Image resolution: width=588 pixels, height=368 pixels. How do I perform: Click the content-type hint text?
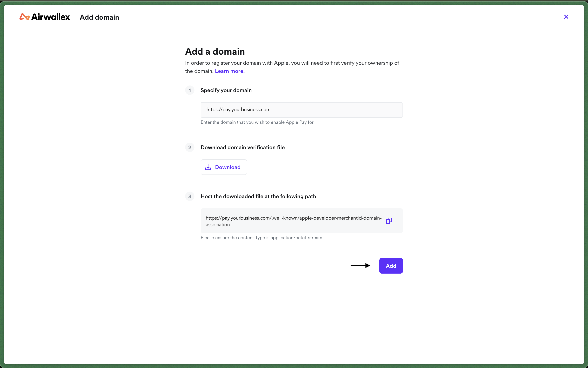(x=262, y=238)
